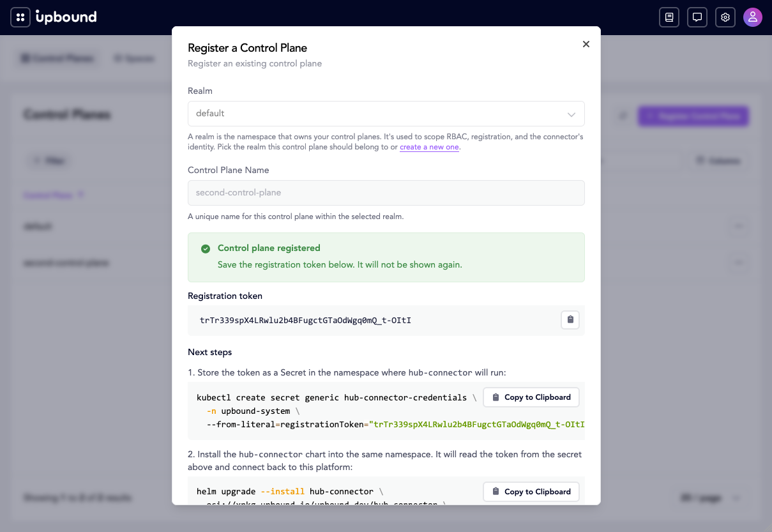The height and width of the screenshot is (532, 772).
Task: Click the registration token text
Action: point(305,320)
